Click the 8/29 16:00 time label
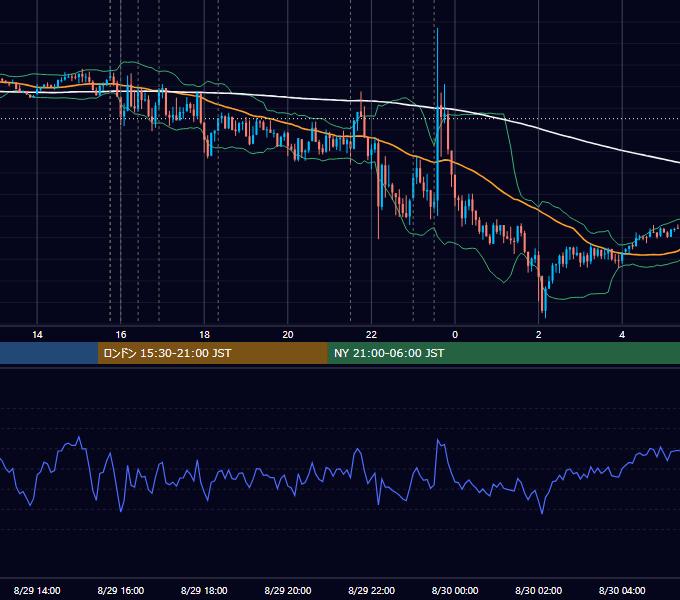The height and width of the screenshot is (600, 680). (x=121, y=590)
